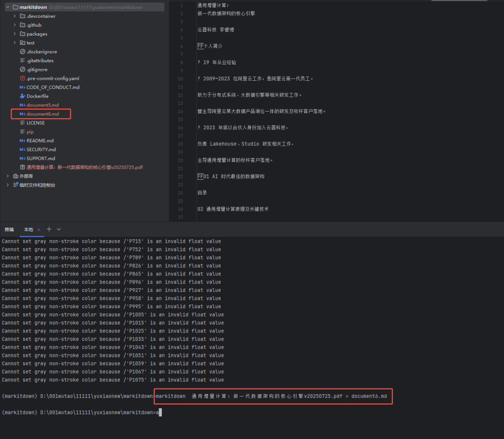Click the 临时文件和控制台 consoles icon

tap(16, 185)
